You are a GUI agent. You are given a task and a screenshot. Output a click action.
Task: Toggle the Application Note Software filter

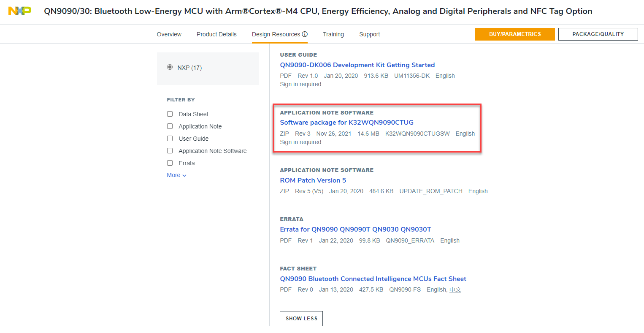tap(170, 151)
